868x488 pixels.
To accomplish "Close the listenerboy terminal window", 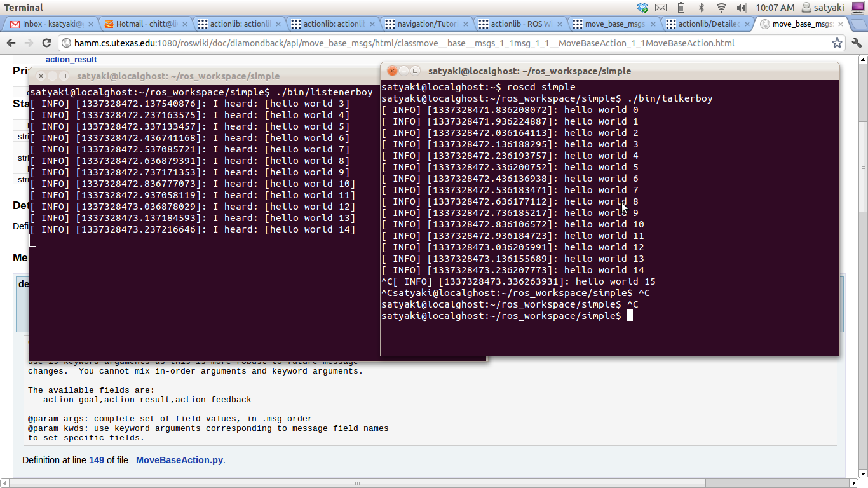I will 41,76.
